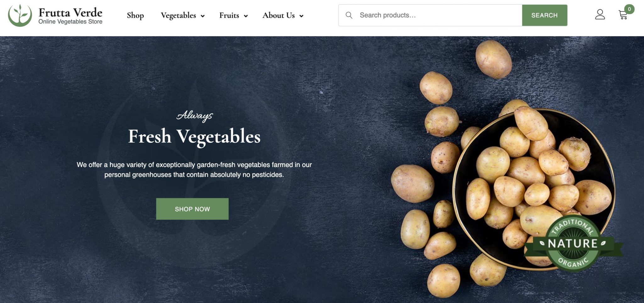Open the Vegetables menu item

click(x=178, y=15)
